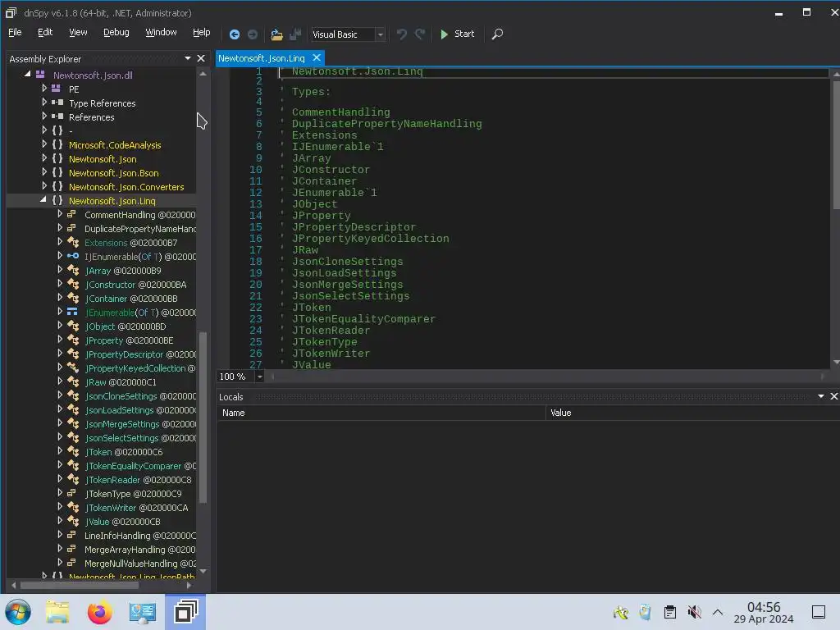This screenshot has height=630, width=840.
Task: Launch Firefox from the taskbar
Action: point(99,612)
